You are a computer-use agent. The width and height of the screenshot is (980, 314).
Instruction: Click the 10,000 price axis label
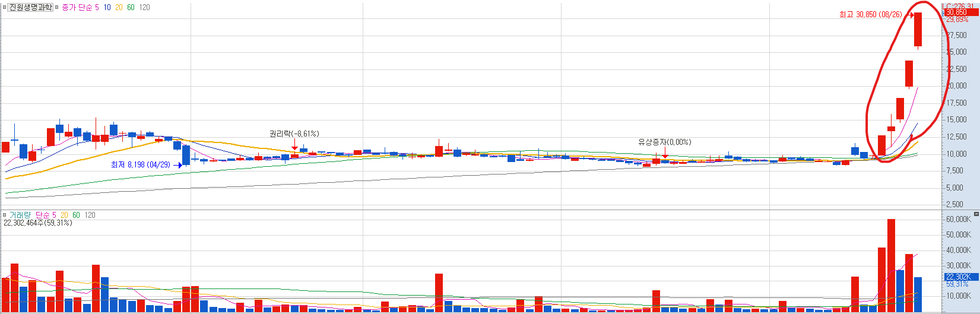point(956,154)
